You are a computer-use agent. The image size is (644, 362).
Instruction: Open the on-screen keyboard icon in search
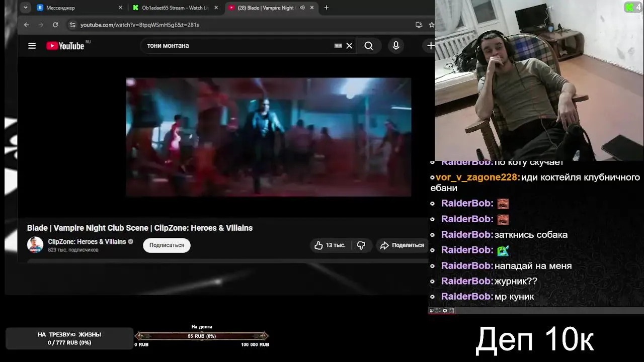point(338,46)
